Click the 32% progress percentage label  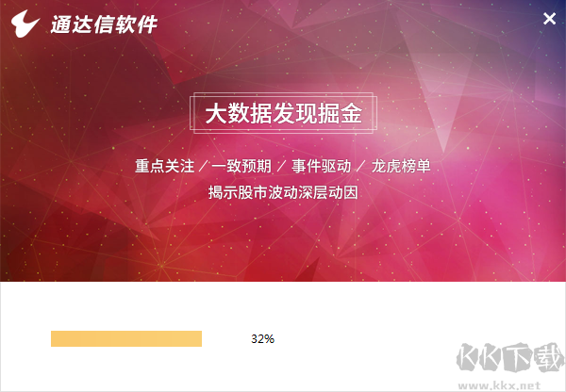263,338
